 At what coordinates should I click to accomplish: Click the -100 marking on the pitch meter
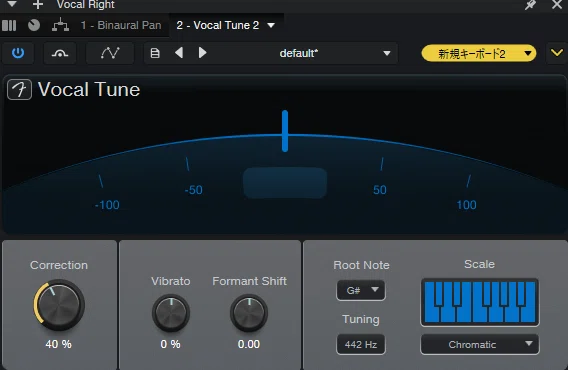[107, 205]
